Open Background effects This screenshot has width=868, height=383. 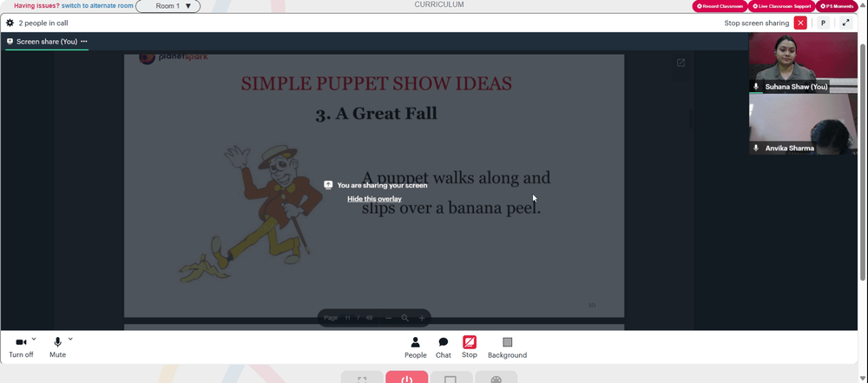507,347
